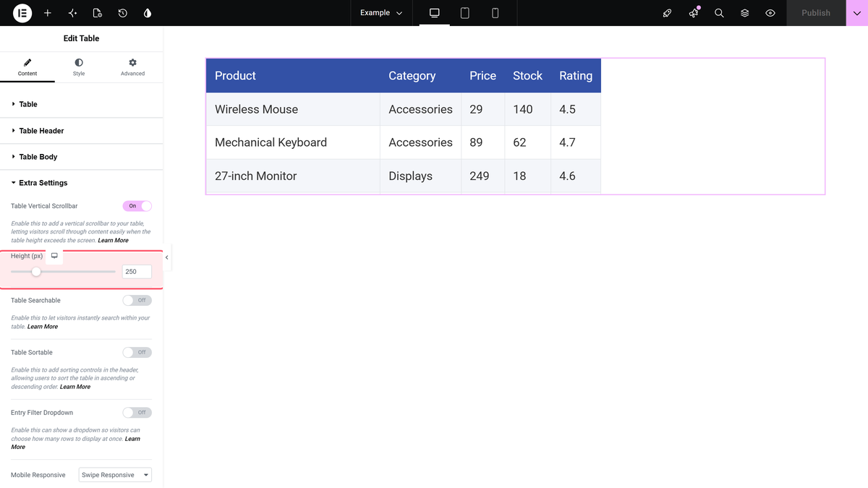Select the 27-inch Monitor cell

[293, 176]
